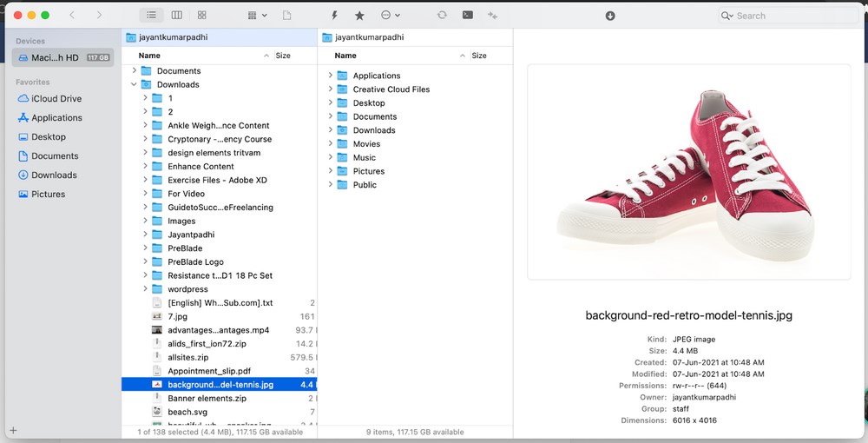Expand the Public folder in right pane
868x443 pixels.
[331, 185]
